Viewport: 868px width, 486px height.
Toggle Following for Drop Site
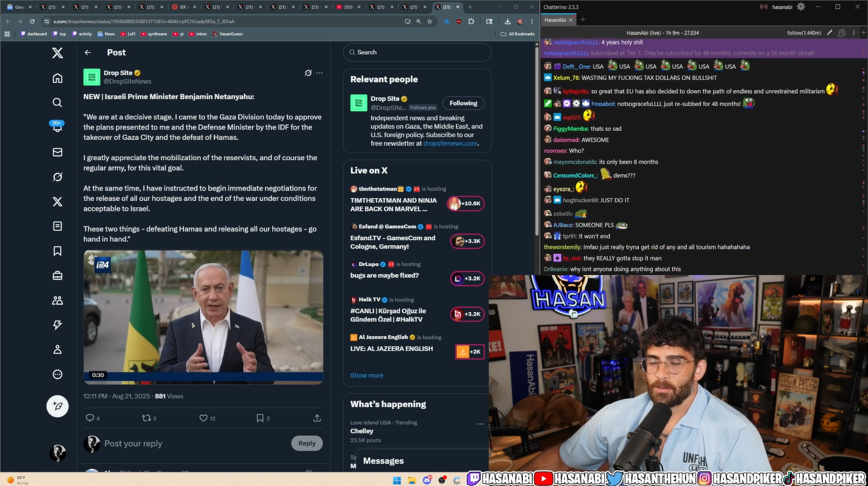point(463,103)
